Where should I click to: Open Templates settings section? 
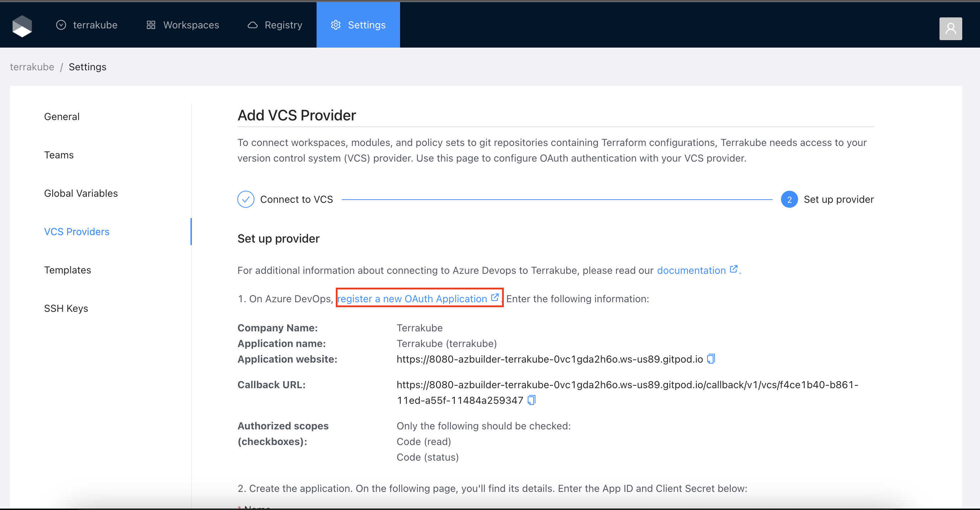tap(68, 270)
